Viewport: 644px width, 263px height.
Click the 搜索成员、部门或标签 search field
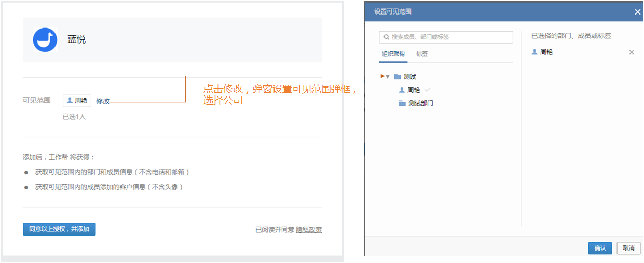(x=446, y=37)
